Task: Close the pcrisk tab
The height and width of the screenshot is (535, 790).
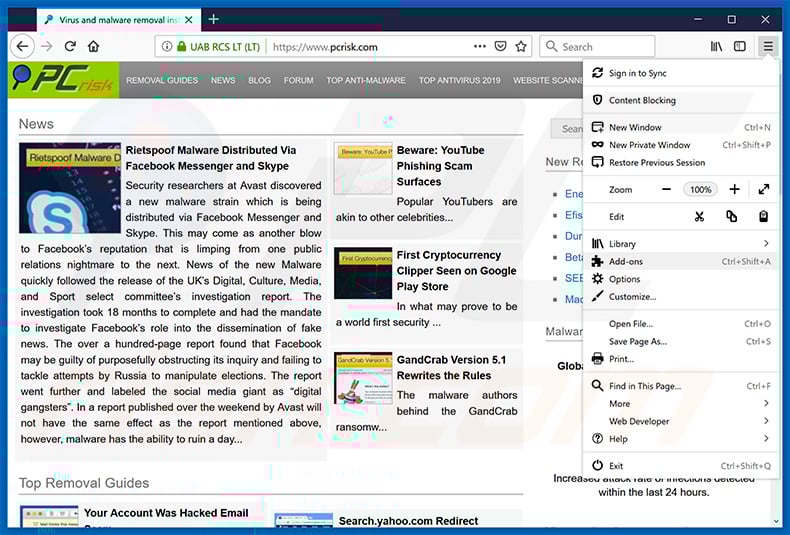Action: pyautogui.click(x=188, y=20)
